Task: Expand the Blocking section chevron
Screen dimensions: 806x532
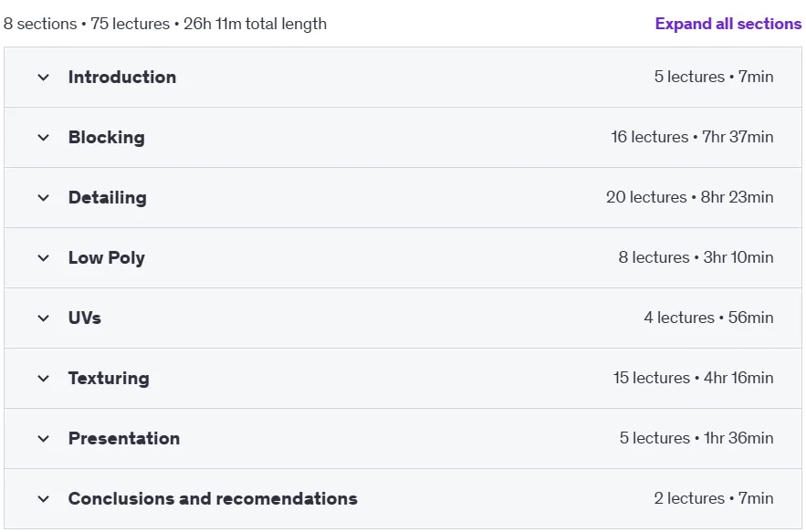Action: [44, 138]
